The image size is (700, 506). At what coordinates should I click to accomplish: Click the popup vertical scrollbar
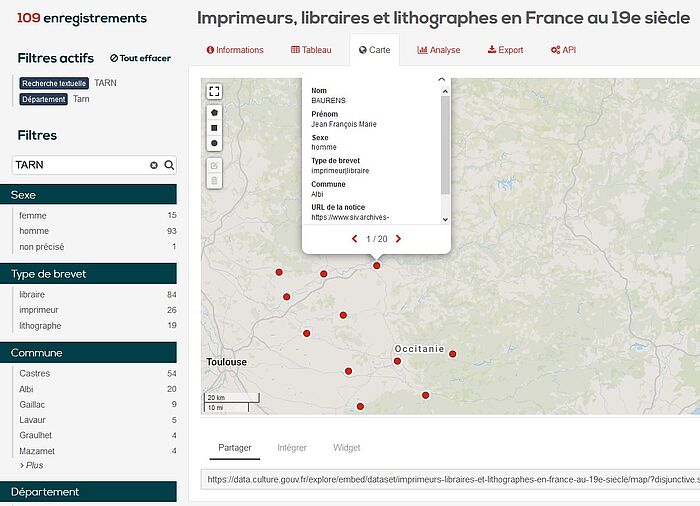(x=445, y=145)
